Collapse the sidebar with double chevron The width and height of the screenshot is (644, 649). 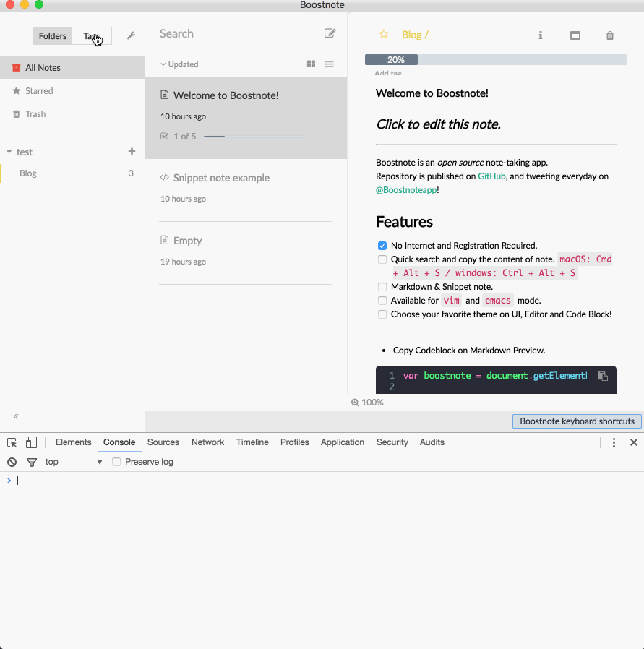click(x=16, y=416)
